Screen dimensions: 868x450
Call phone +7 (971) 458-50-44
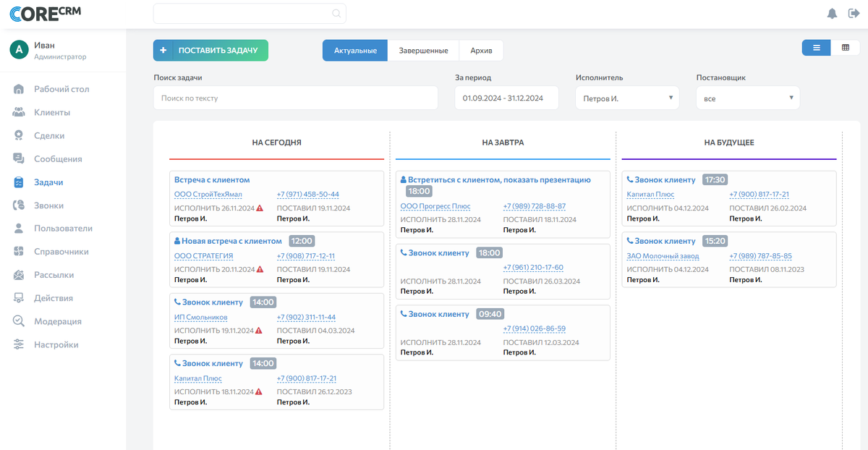(308, 195)
